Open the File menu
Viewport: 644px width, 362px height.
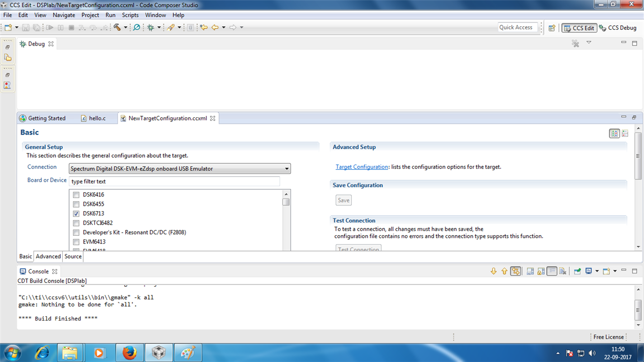coord(8,15)
